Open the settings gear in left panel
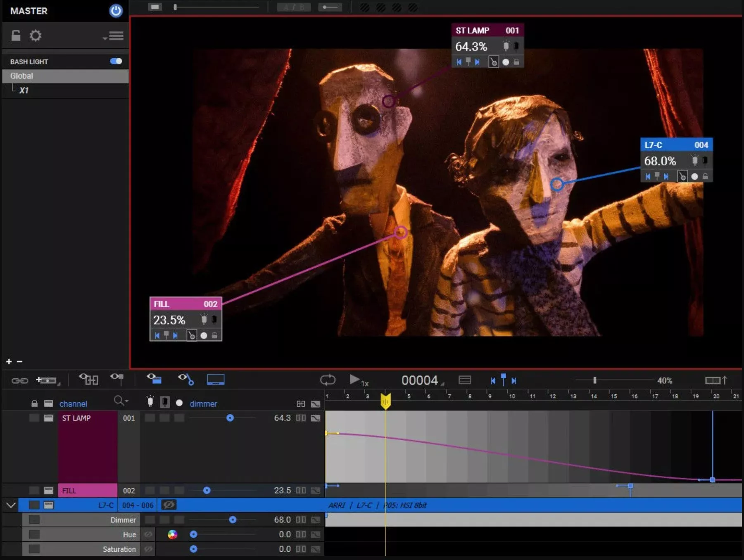744x560 pixels. [36, 36]
